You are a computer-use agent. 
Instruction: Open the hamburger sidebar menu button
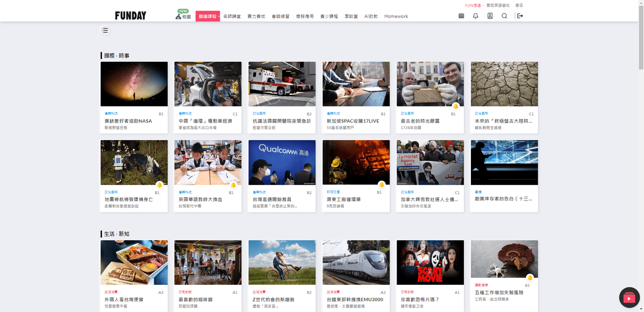[x=105, y=31]
